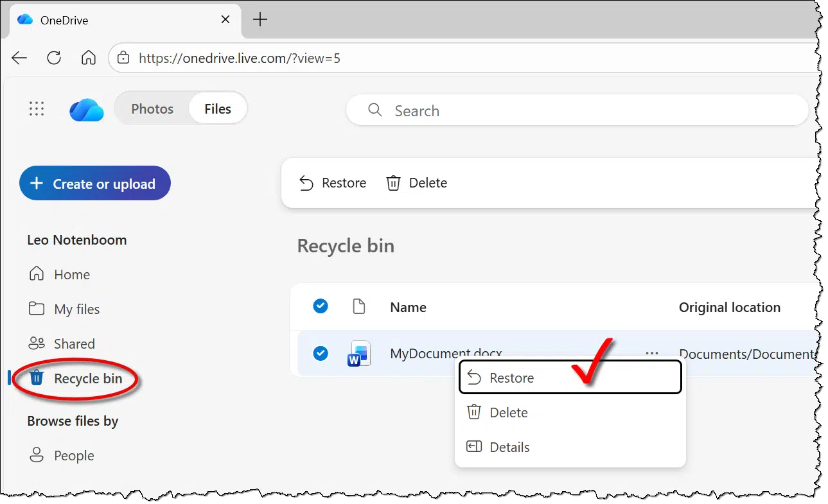Click into the Search box
This screenshot has height=504, width=828.
pyautogui.click(x=578, y=111)
